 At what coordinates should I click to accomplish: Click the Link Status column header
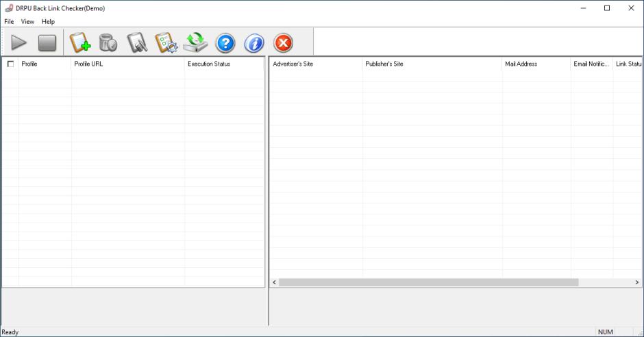point(627,64)
